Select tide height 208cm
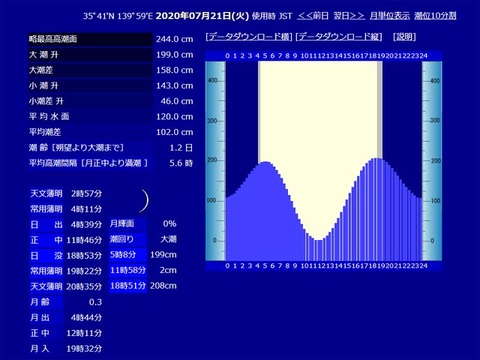This screenshot has width=480, height=360. point(163,286)
